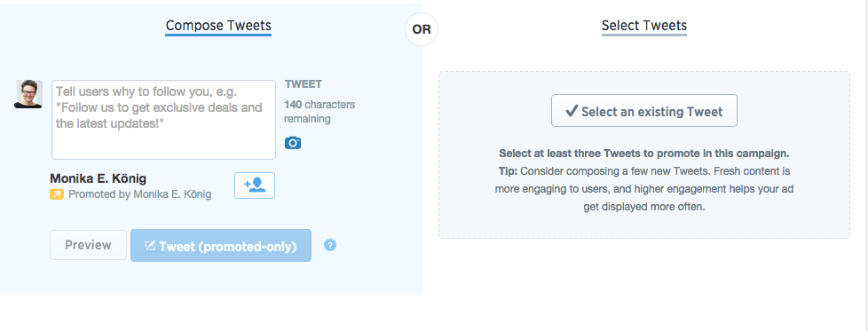Click the checkmark in Select an existing Tweet
The width and height of the screenshot is (868, 331).
tap(572, 111)
